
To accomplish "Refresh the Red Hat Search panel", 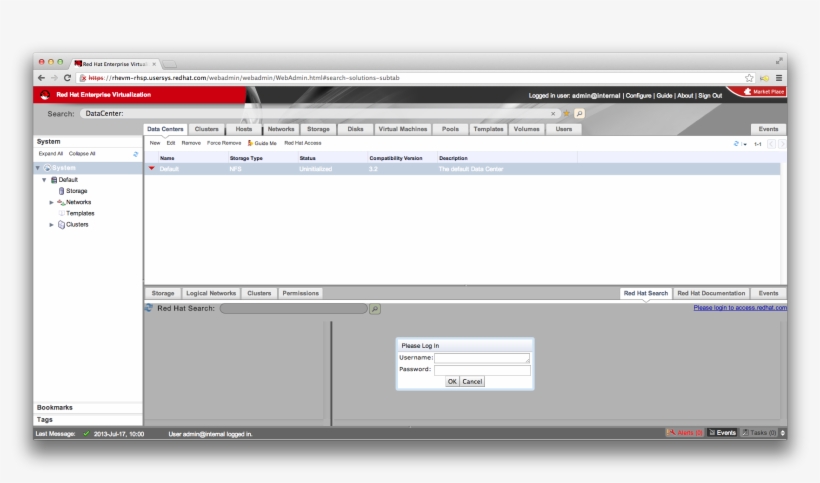I will [149, 308].
